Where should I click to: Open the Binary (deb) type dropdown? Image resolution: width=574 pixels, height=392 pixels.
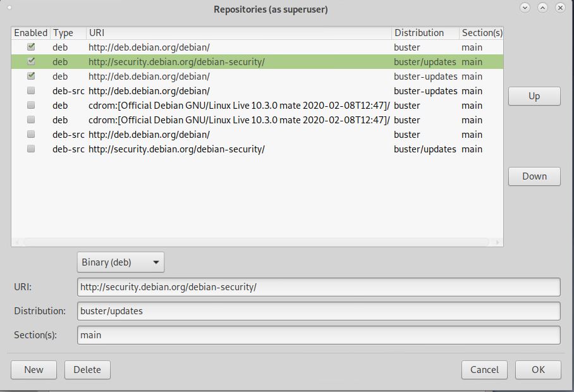point(120,262)
